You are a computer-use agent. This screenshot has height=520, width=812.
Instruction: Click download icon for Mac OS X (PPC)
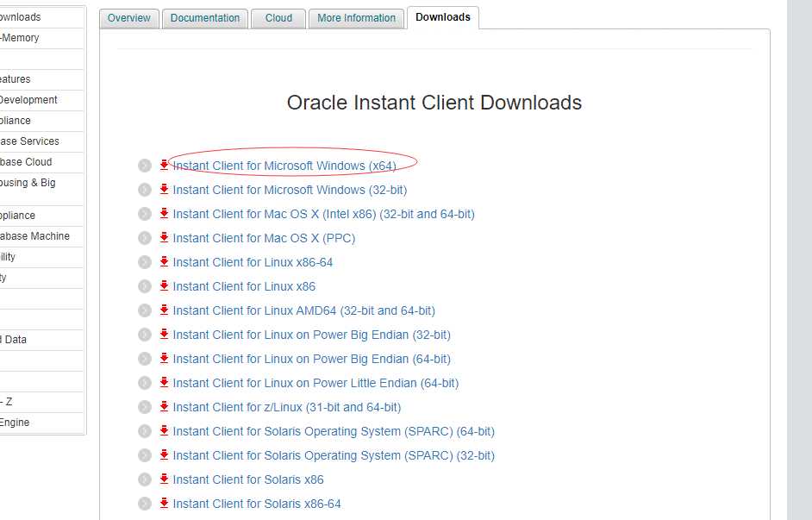[x=164, y=237]
